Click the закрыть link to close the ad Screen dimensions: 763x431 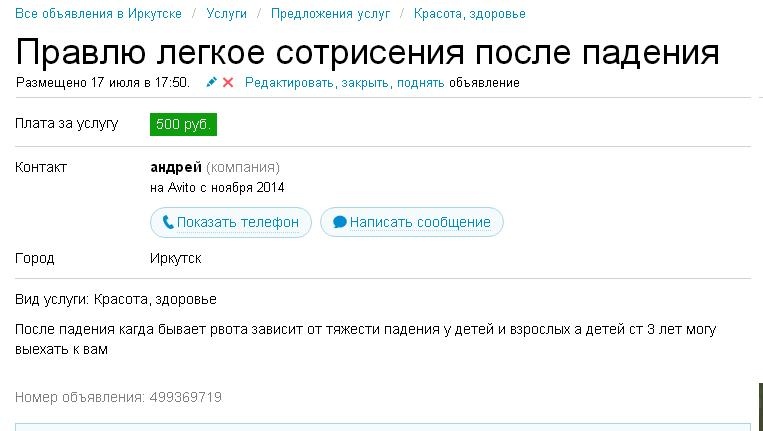365,82
